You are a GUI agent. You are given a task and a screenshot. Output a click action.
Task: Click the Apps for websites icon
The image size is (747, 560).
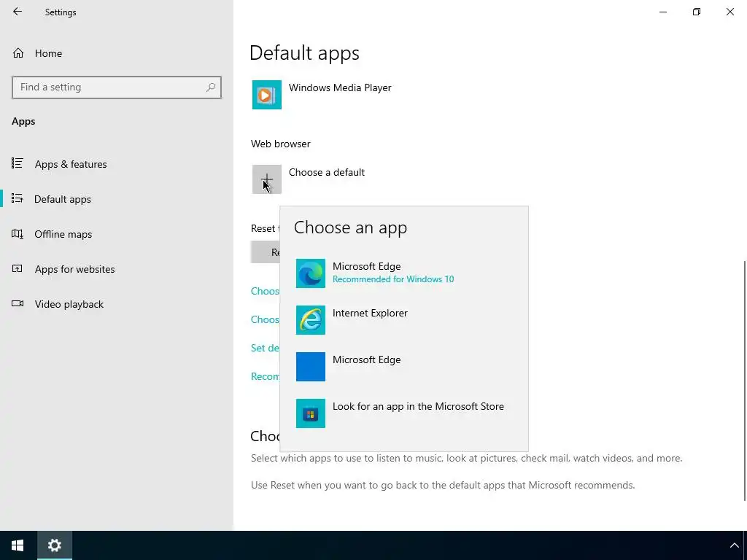(x=18, y=268)
